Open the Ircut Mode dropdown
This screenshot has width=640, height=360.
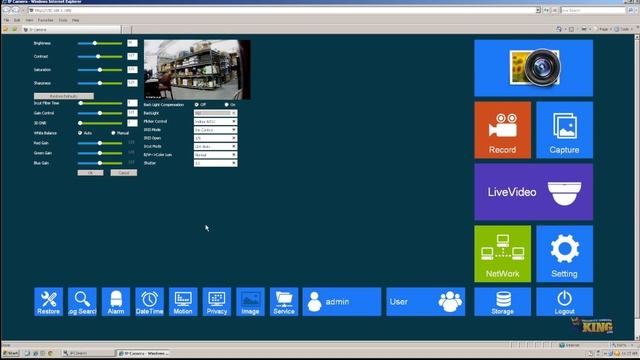(216, 147)
